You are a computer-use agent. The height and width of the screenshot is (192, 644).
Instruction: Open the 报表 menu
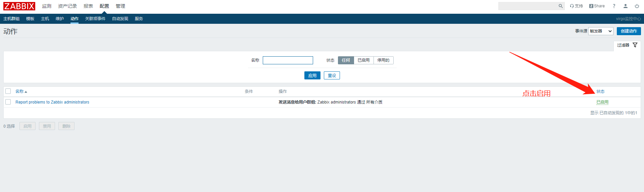coord(88,6)
